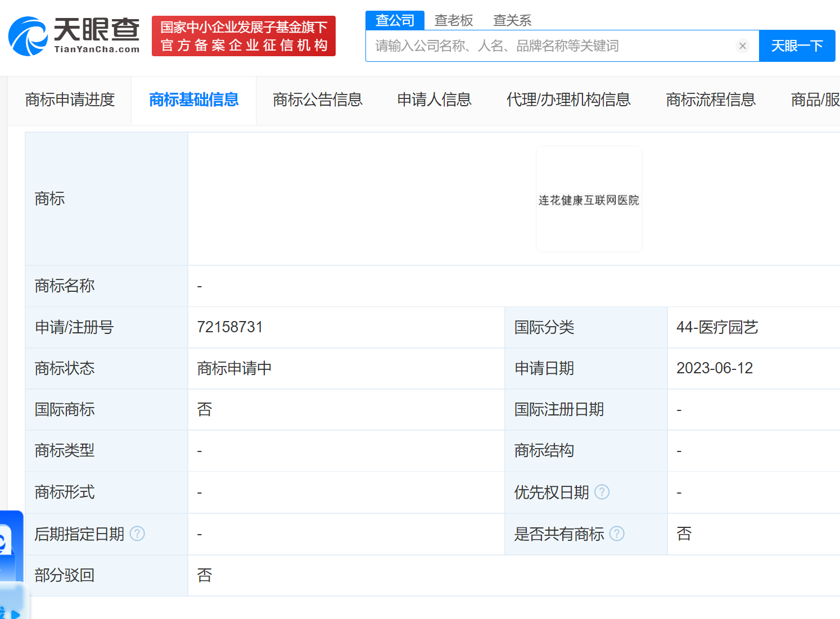Click the 优先权日期 label text
Screen dimensions: 840x619
[x=552, y=492]
